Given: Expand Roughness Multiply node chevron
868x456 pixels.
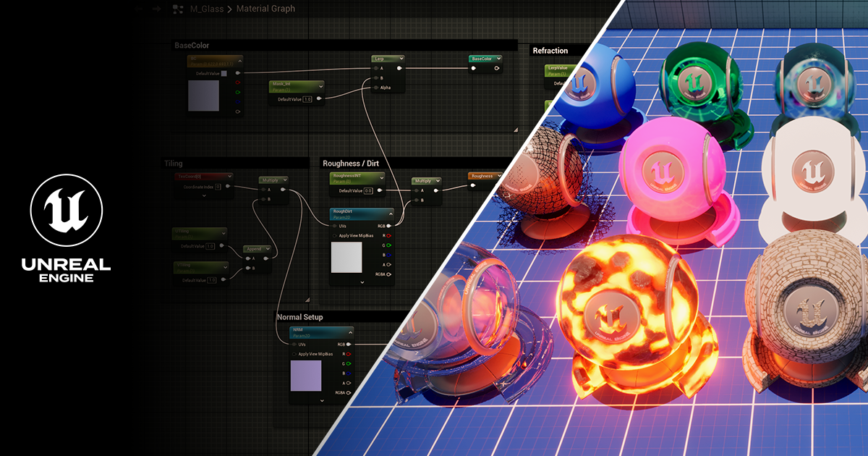Looking at the screenshot, I should pos(437,181).
